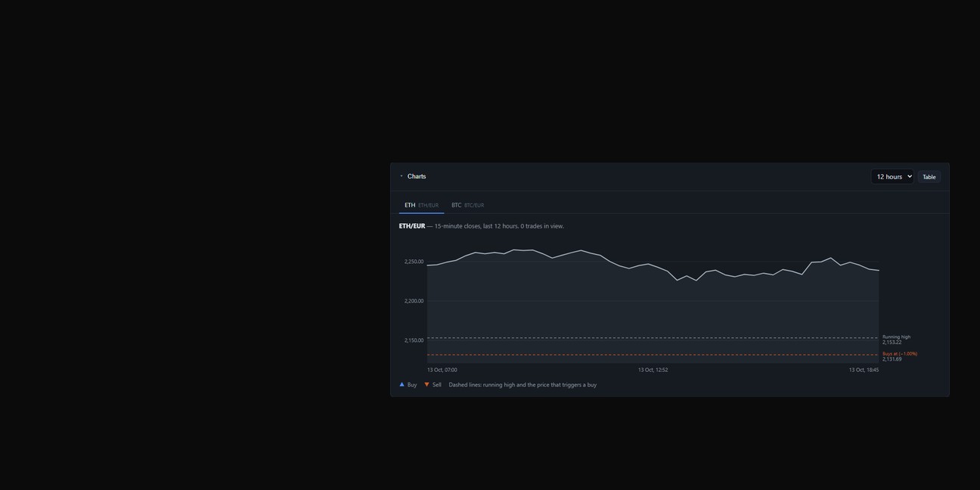Click the Running high 2,153.22 label

(x=896, y=340)
